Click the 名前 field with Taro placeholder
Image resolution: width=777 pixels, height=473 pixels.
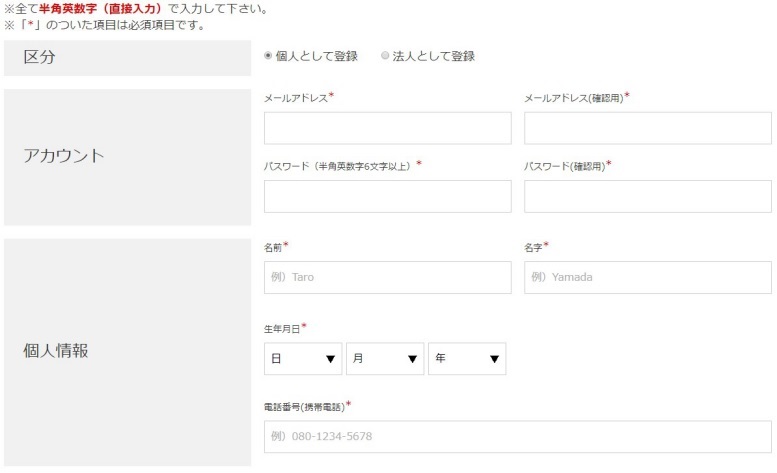[388, 277]
